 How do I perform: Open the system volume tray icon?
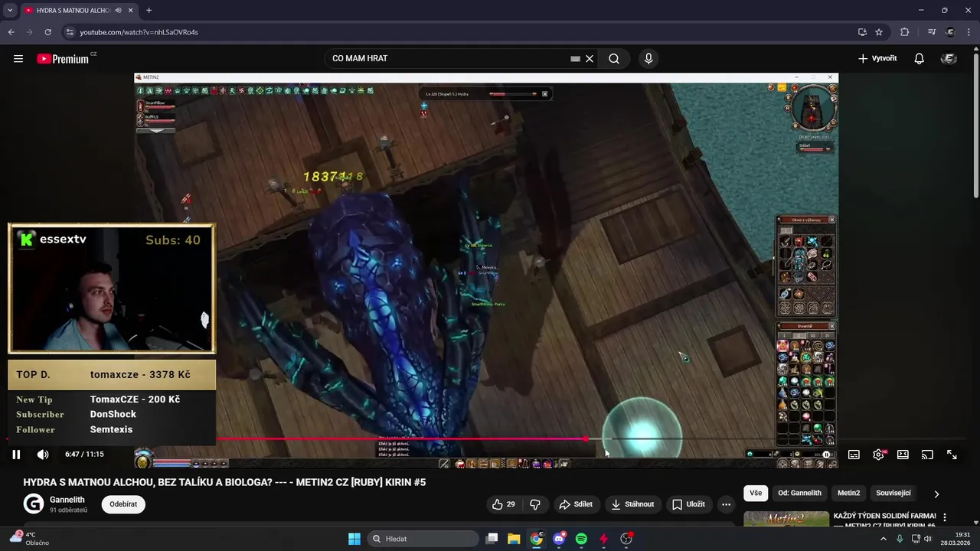click(927, 539)
